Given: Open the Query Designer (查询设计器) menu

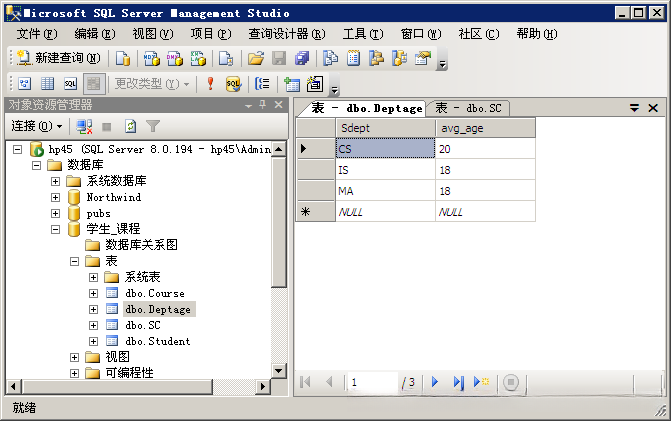Looking at the screenshot, I should (x=287, y=34).
